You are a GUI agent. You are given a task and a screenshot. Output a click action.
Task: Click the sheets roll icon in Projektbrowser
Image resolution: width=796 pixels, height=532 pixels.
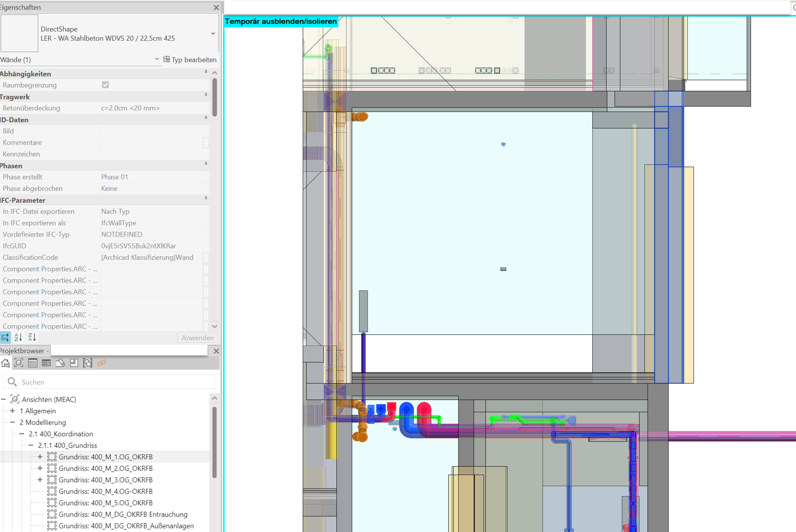pos(60,363)
